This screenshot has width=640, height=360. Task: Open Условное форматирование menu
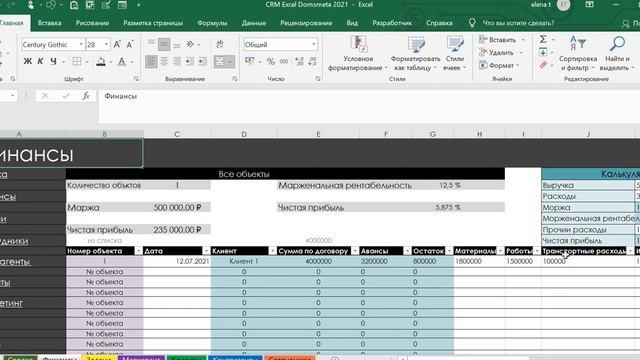click(358, 54)
